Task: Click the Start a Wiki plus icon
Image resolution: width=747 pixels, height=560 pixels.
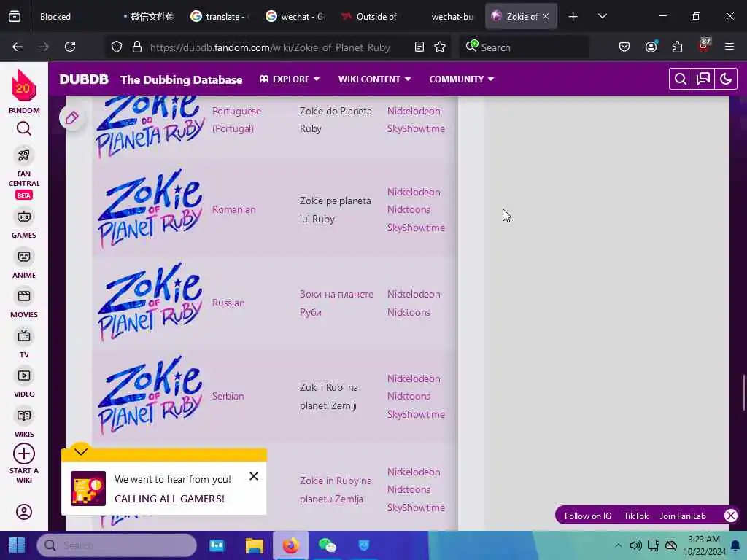Action: tap(24, 454)
